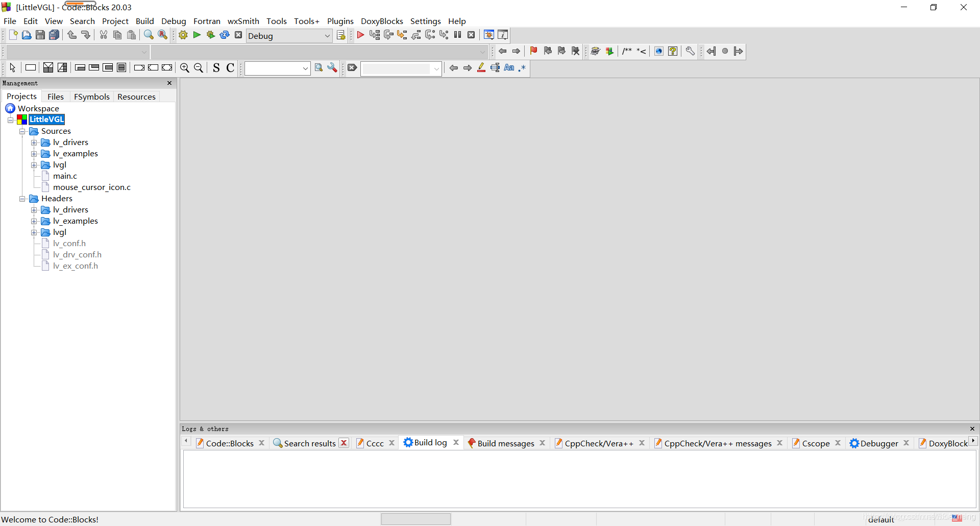Screen dimensions: 980x526
Task: Click the Next line debug icon
Action: (388, 35)
